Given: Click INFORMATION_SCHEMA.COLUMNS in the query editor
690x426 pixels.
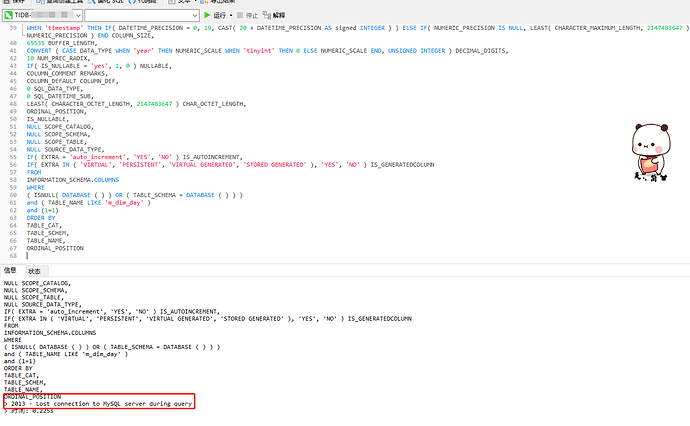Looking at the screenshot, I should [x=75, y=179].
